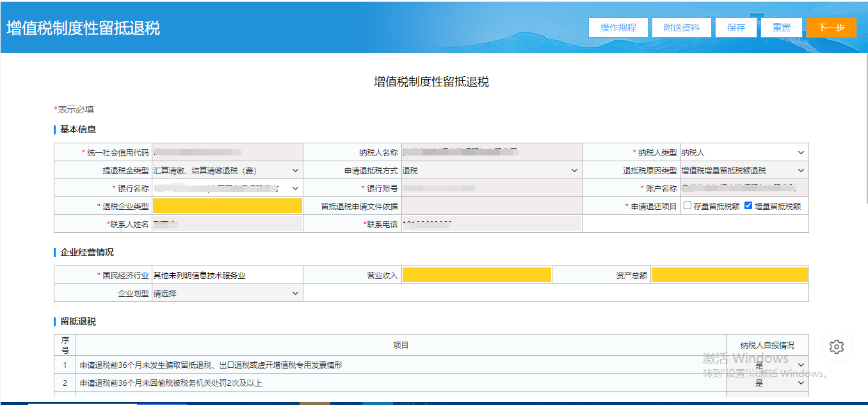The image size is (868, 405).
Task: Expand the 提退税金类型 dropdown
Action: [x=227, y=171]
